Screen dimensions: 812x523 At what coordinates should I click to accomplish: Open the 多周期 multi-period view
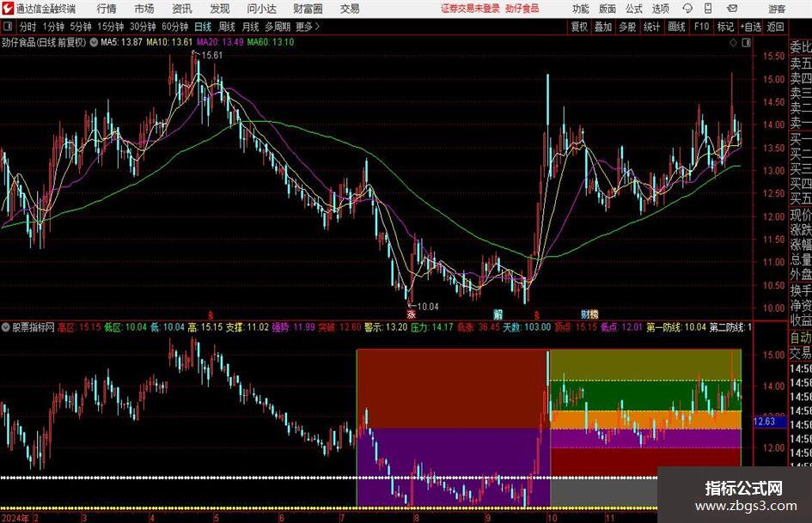278,27
